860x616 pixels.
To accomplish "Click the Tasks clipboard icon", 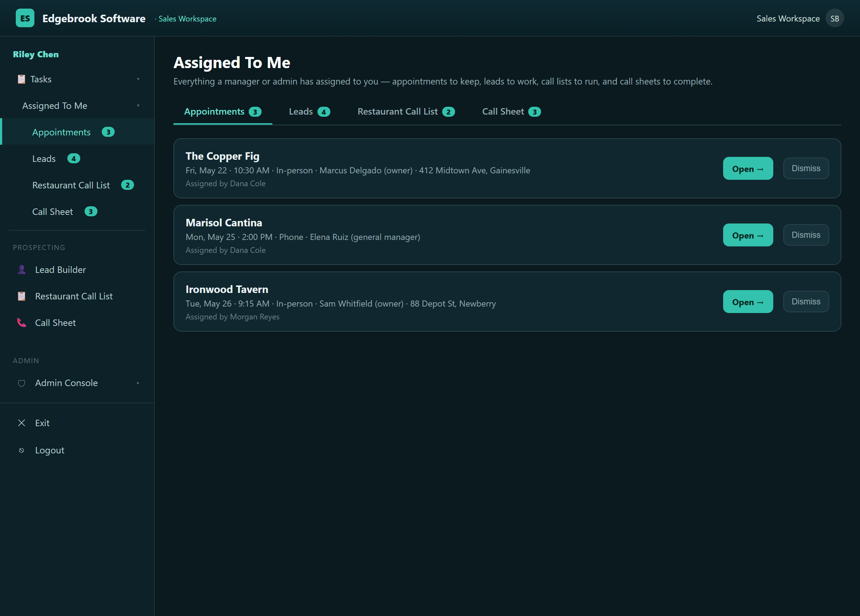I will click(x=21, y=79).
